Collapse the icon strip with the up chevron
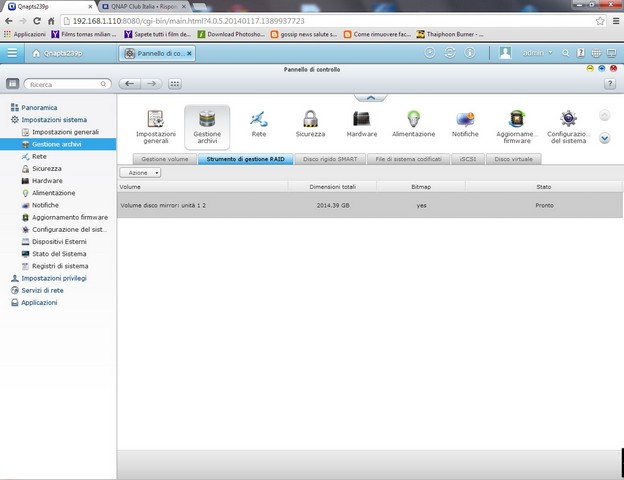Image resolution: width=624 pixels, height=480 pixels. tap(370, 97)
